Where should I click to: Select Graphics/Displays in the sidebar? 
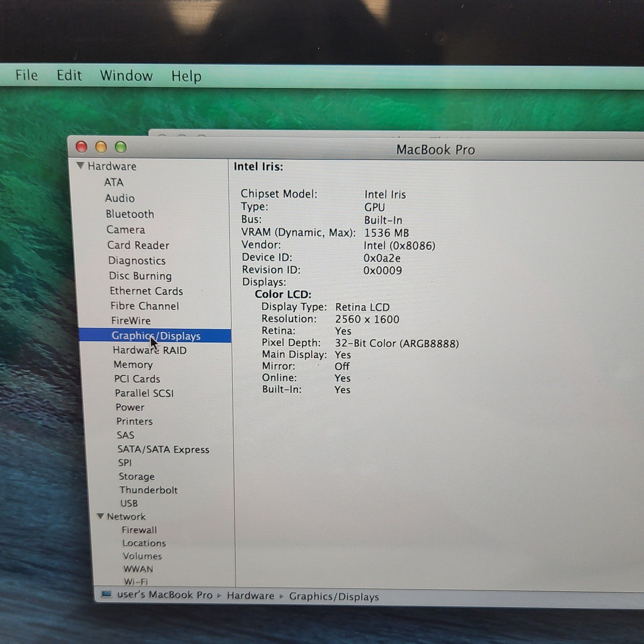tap(155, 335)
